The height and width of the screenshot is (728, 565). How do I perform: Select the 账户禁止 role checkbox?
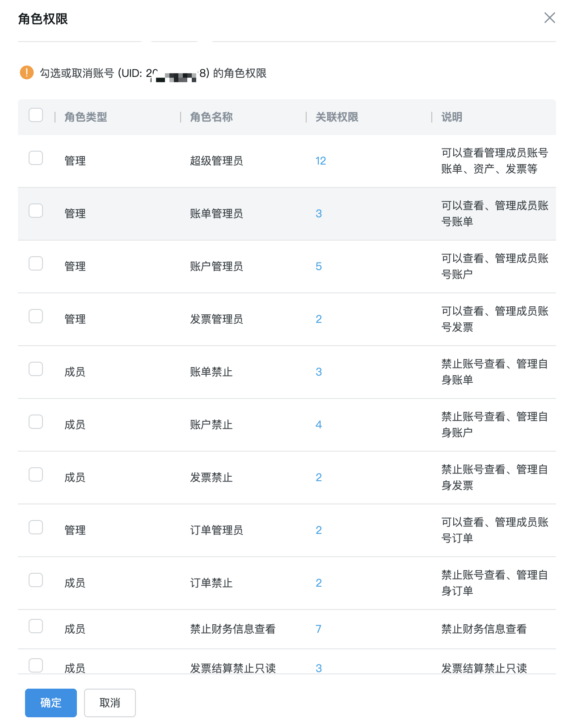click(x=36, y=422)
